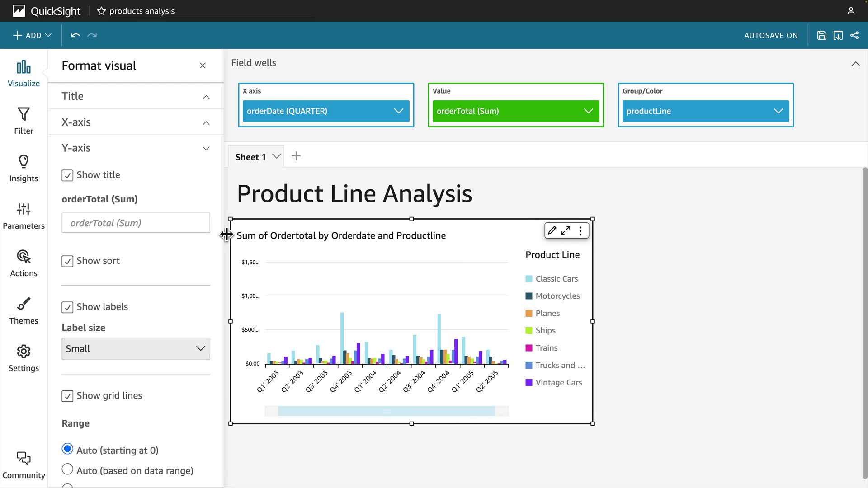868x488 pixels.
Task: Click the orderTotal (Sum) title input field
Action: [x=136, y=223]
